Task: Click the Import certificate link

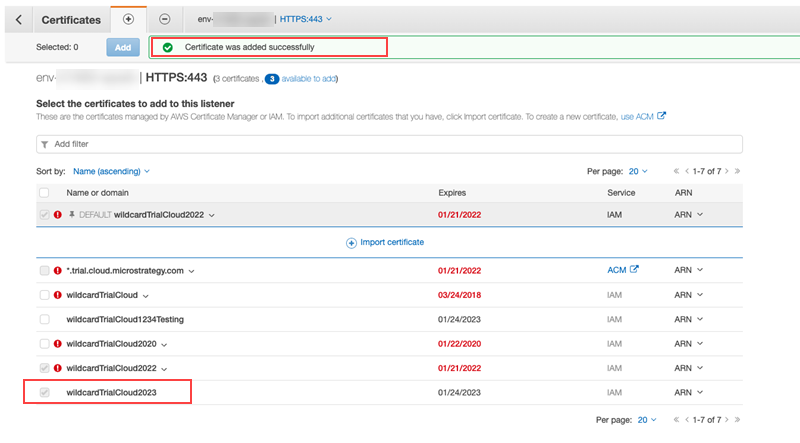Action: tap(391, 243)
